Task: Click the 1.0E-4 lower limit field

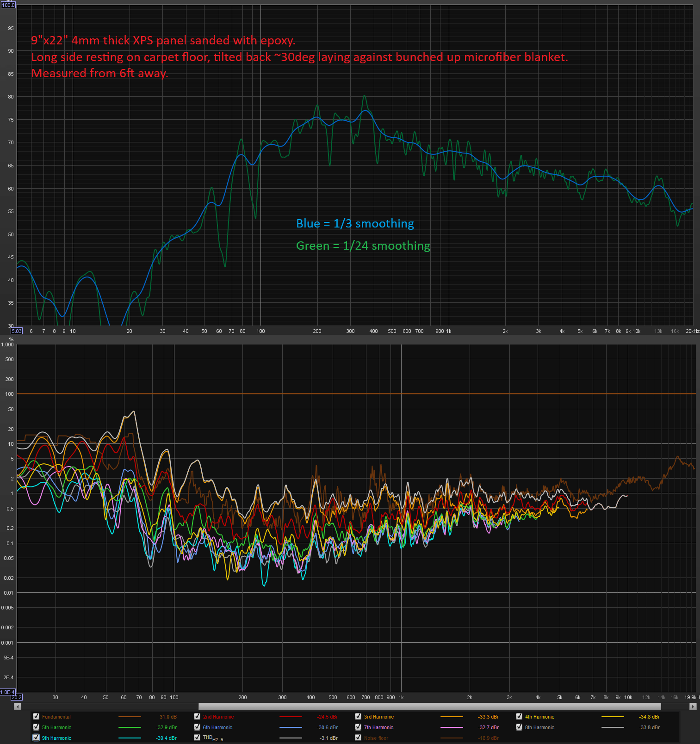Action: pyautogui.click(x=7, y=692)
